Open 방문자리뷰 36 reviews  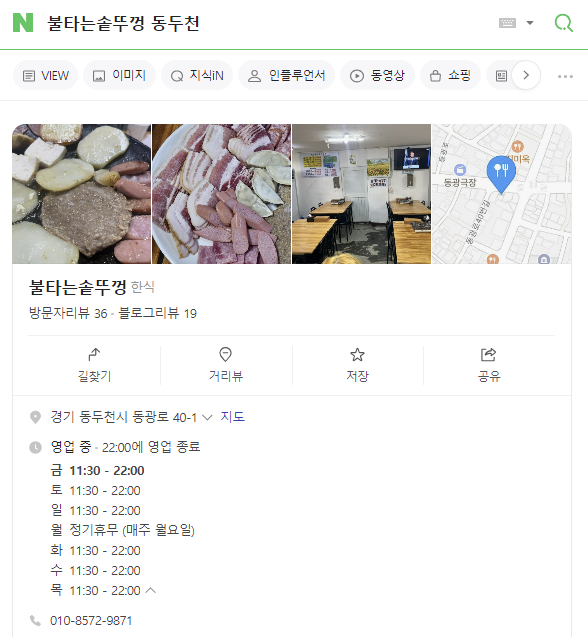pyautogui.click(x=68, y=313)
